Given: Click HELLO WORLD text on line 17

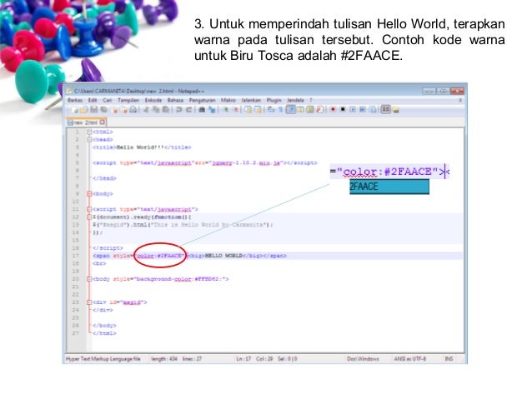Looking at the screenshot, I should 224,256.
